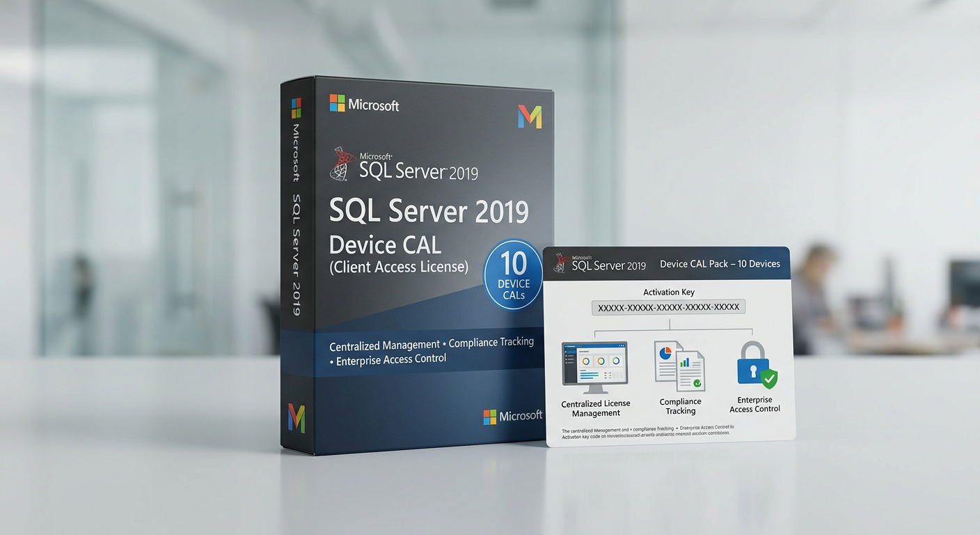Screen dimensions: 980x535
Task: Click the Activation Key label
Action: tap(668, 293)
